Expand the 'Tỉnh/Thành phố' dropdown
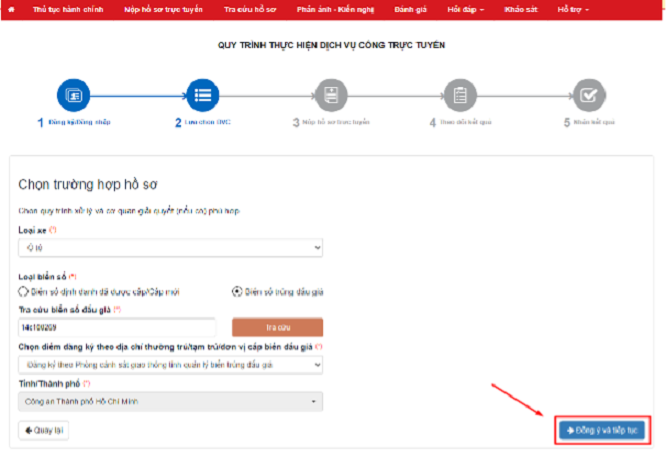This screenshot has height=457, width=666. click(170, 402)
